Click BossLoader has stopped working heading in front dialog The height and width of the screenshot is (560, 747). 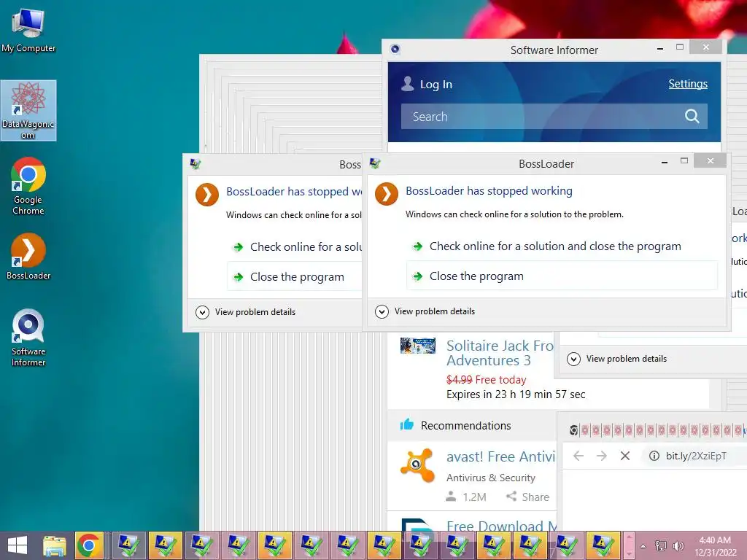(x=489, y=191)
